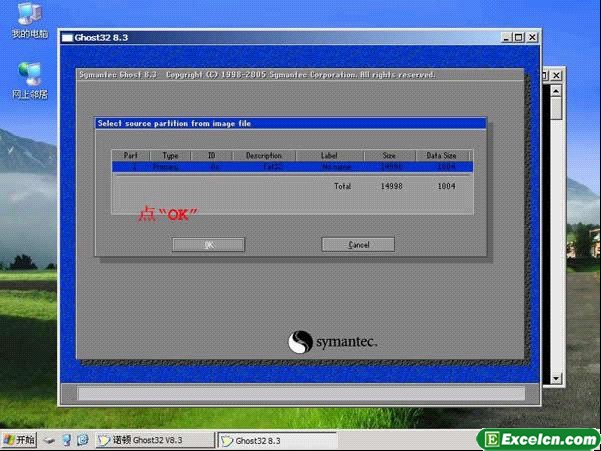Maximize the Ghost32 8.3 window

[518, 38]
